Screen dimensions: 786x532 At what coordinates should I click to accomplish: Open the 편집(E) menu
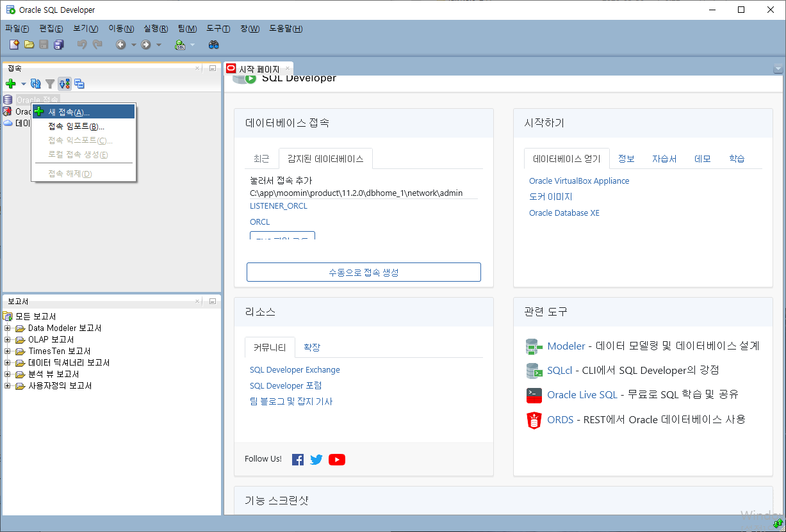(x=51, y=29)
